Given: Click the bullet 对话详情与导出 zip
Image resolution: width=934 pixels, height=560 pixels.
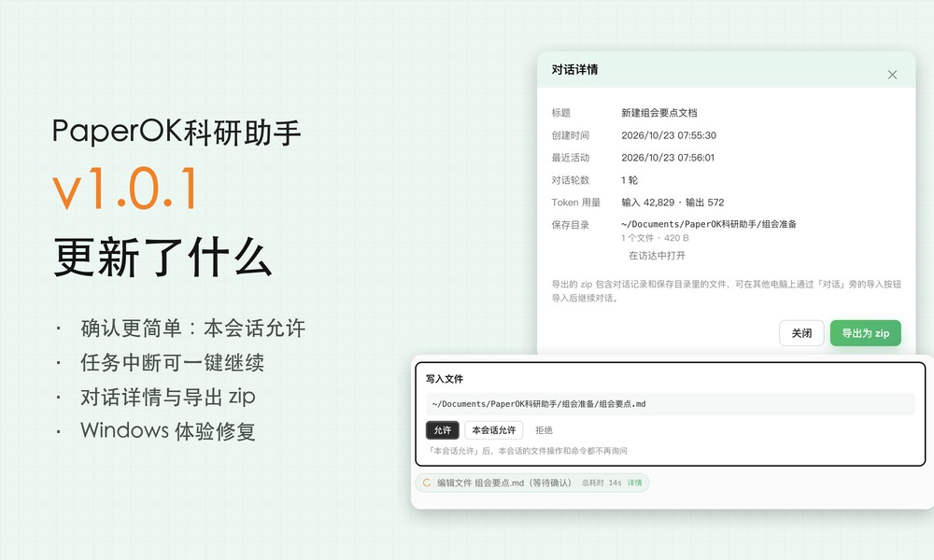Looking at the screenshot, I should [168, 397].
